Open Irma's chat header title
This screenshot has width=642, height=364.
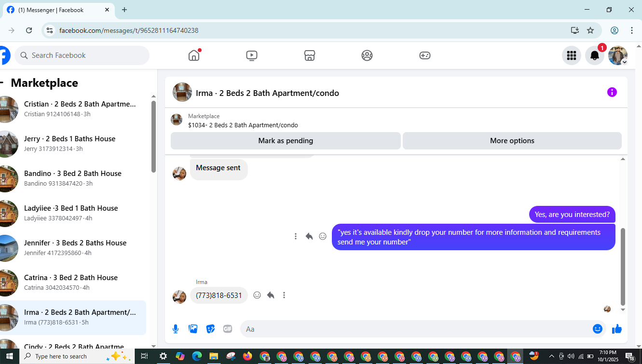267,93
